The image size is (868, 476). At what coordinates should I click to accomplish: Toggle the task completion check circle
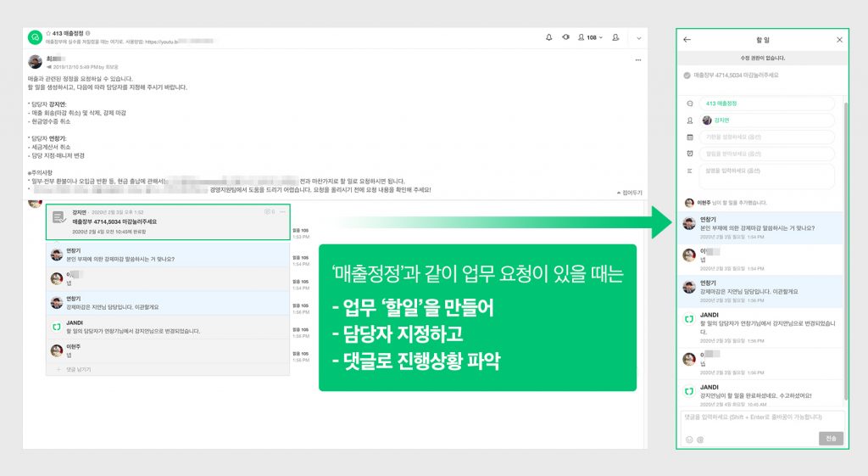[687, 76]
